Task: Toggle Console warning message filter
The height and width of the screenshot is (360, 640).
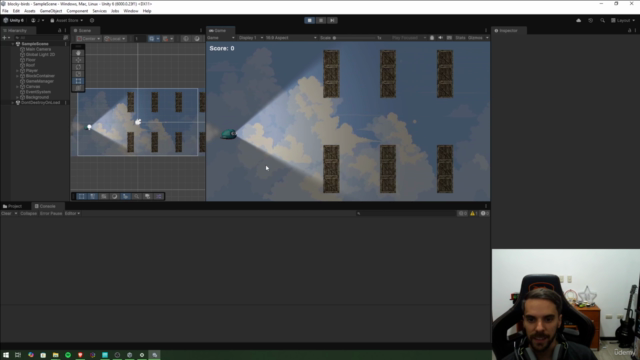Action: tap(473, 213)
